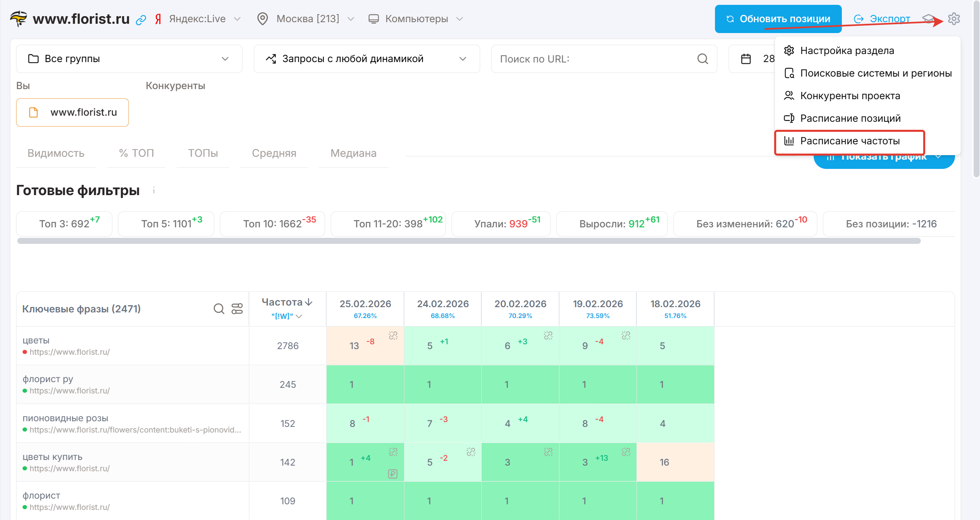Select Расписание частоты menu item
The height and width of the screenshot is (520, 980).
(x=849, y=141)
